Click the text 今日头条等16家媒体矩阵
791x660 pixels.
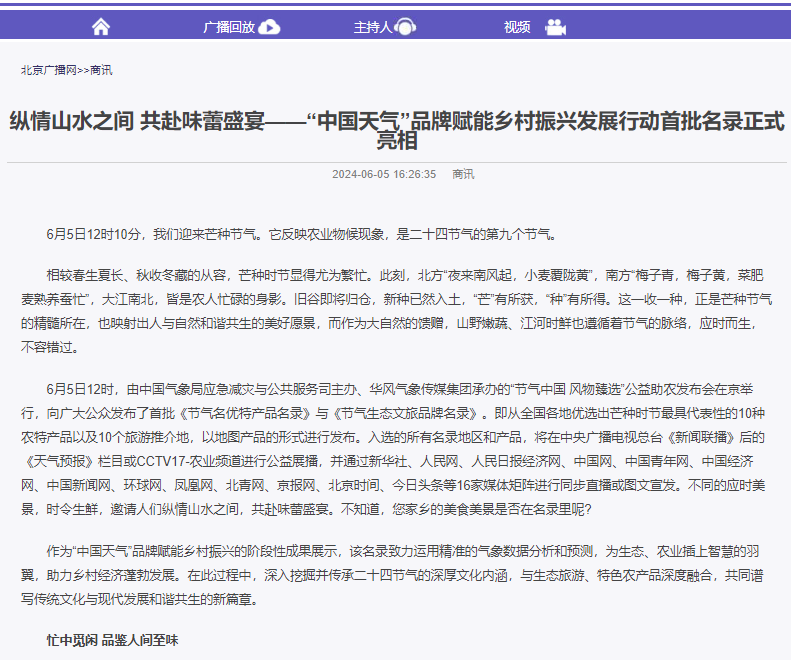pyautogui.click(x=461, y=485)
